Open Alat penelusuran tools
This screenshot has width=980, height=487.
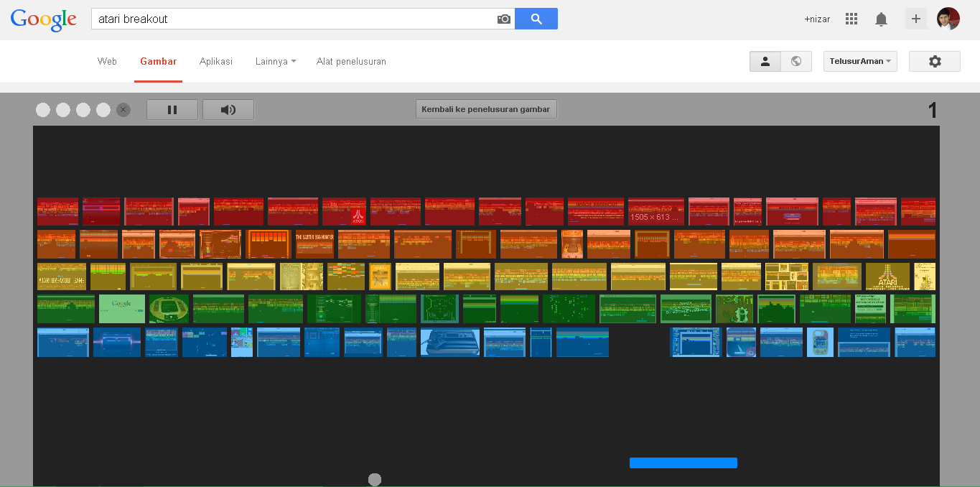[351, 62]
